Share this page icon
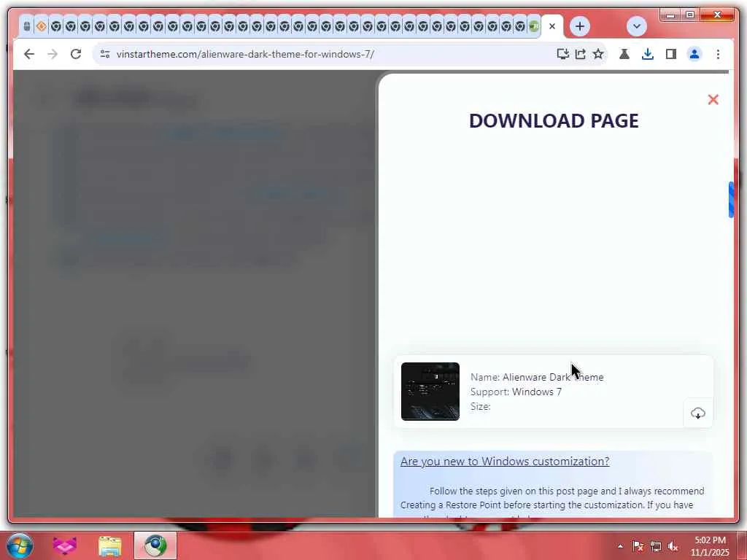Viewport: 747px width, 560px height. tap(580, 54)
